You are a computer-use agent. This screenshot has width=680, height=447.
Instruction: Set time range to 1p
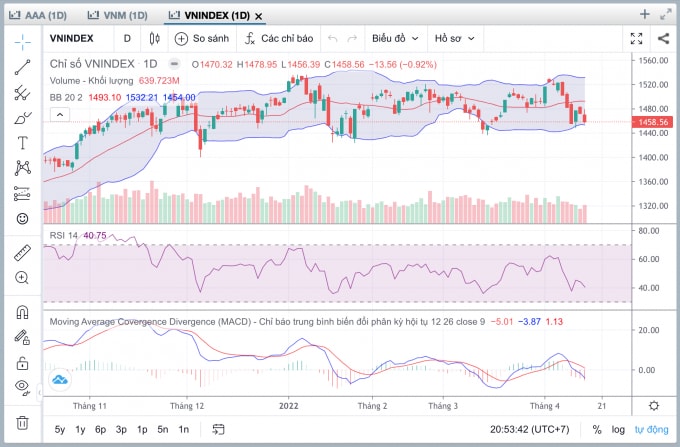(142, 429)
